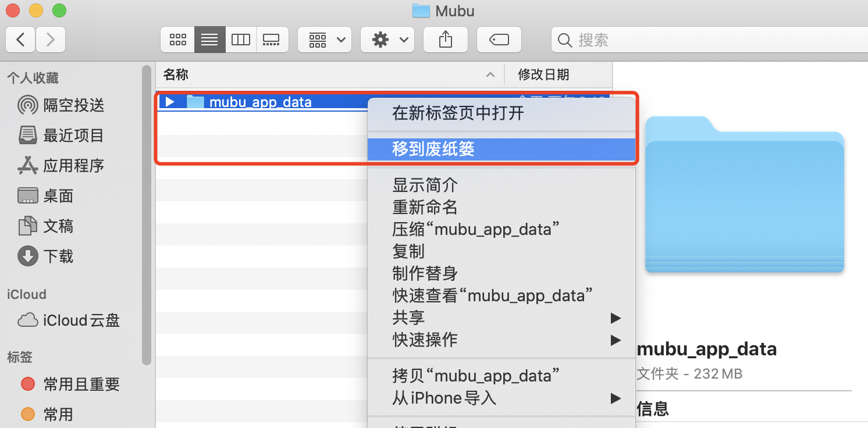Open 应用程序 in sidebar
This screenshot has width=868, height=428.
(61, 166)
